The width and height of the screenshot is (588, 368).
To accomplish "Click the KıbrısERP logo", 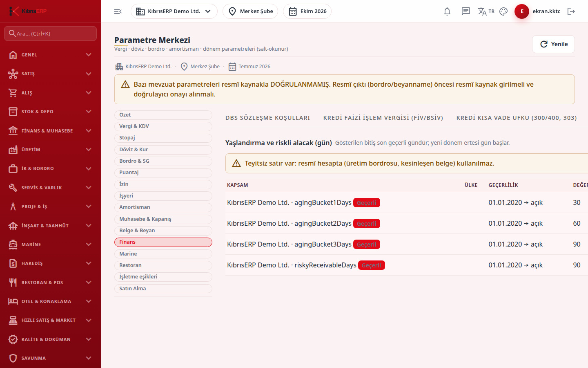I will [x=28, y=11].
